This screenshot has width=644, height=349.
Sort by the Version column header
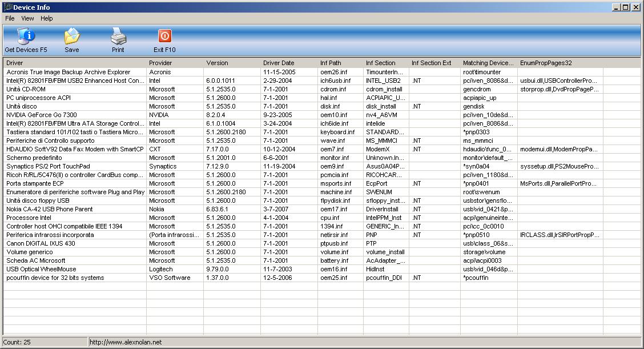click(x=232, y=63)
